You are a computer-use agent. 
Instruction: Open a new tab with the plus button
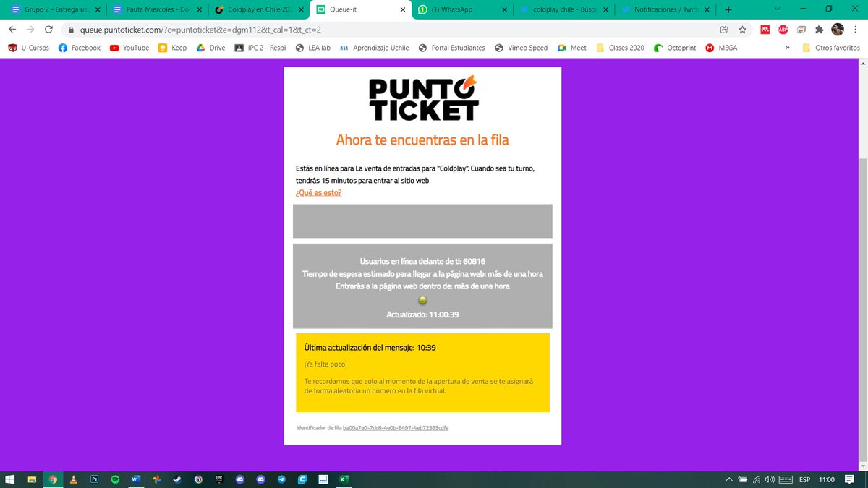click(728, 9)
